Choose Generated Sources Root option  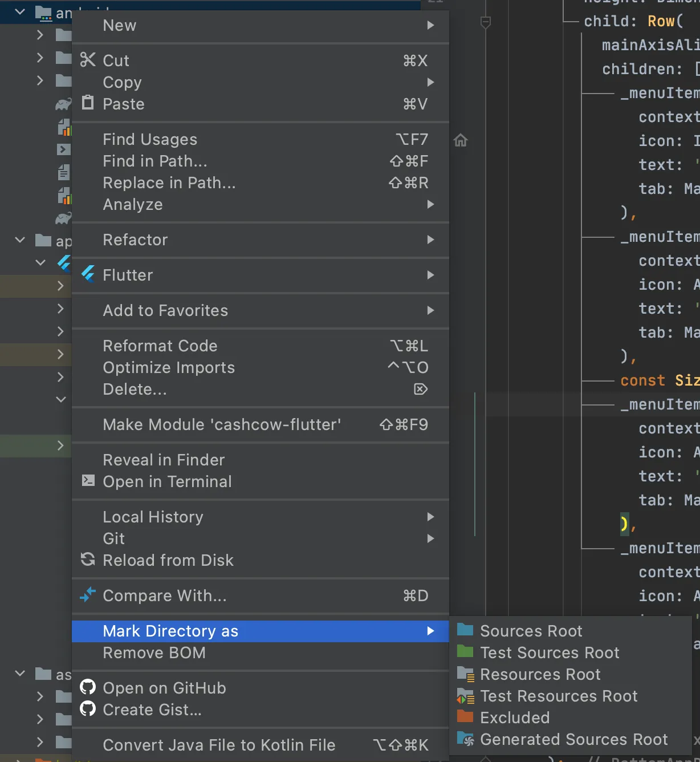coord(573,739)
